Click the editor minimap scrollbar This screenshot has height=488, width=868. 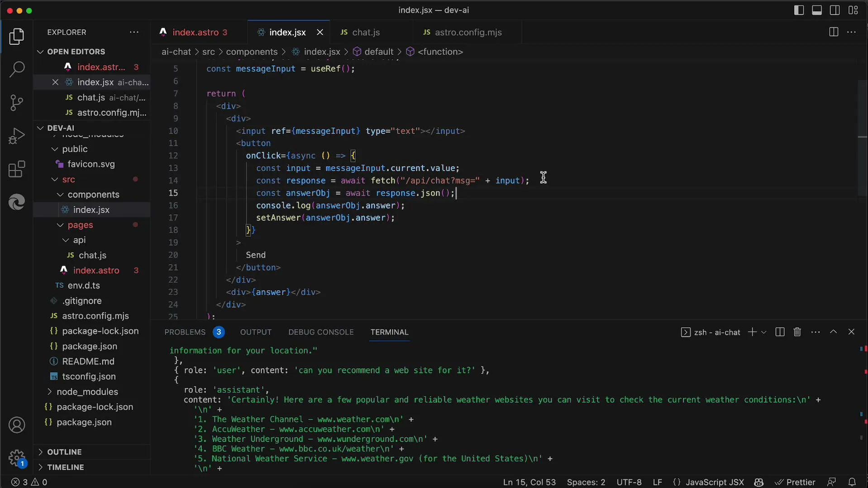pos(862,138)
